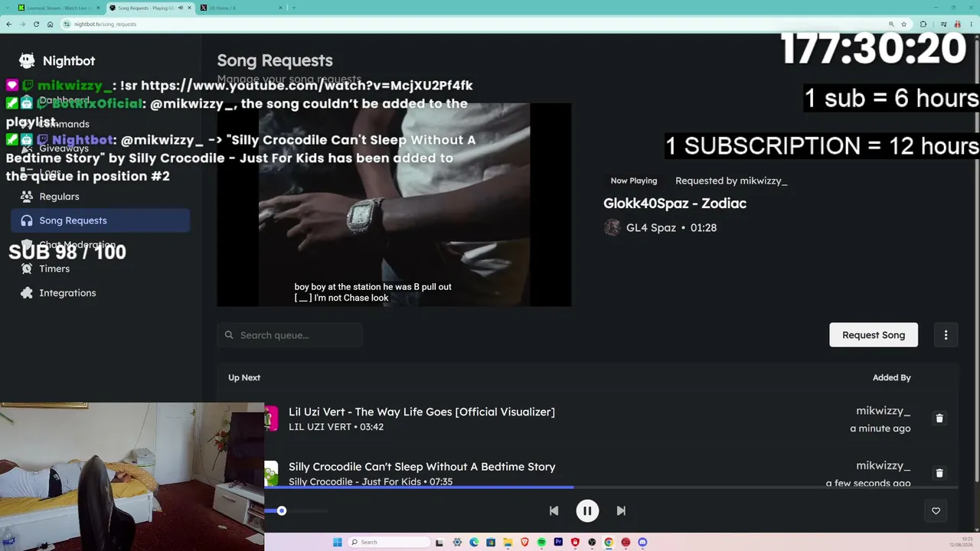980x551 pixels.
Task: Open Brave browser from the taskbar
Action: (x=524, y=543)
